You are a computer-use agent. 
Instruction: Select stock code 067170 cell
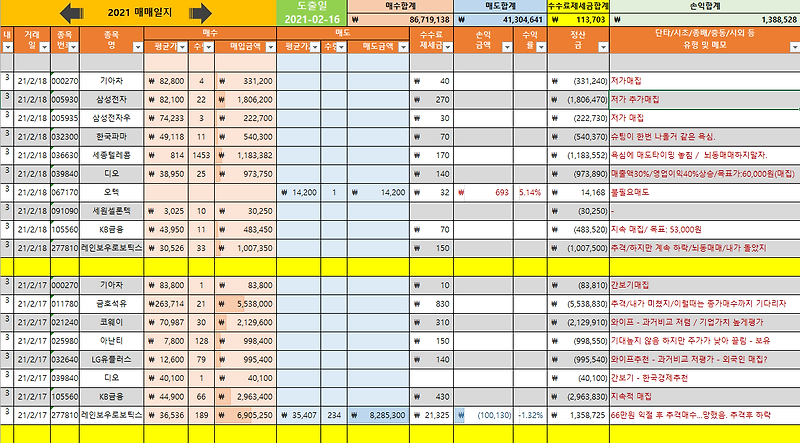tap(65, 192)
